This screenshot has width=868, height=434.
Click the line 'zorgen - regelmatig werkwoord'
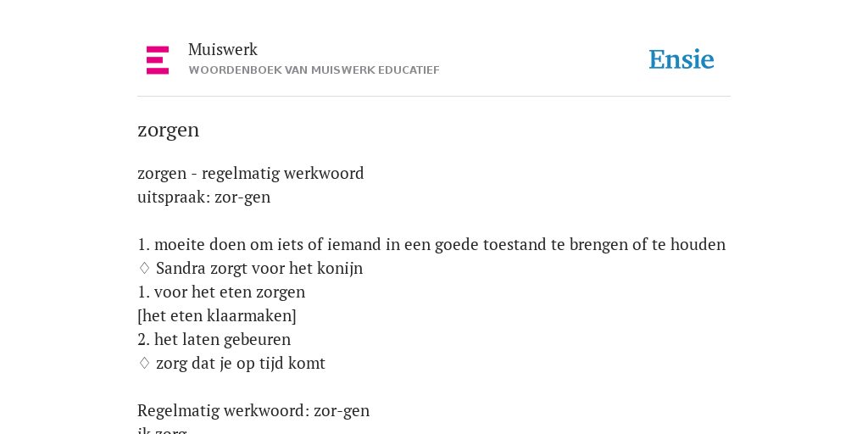[x=251, y=173]
